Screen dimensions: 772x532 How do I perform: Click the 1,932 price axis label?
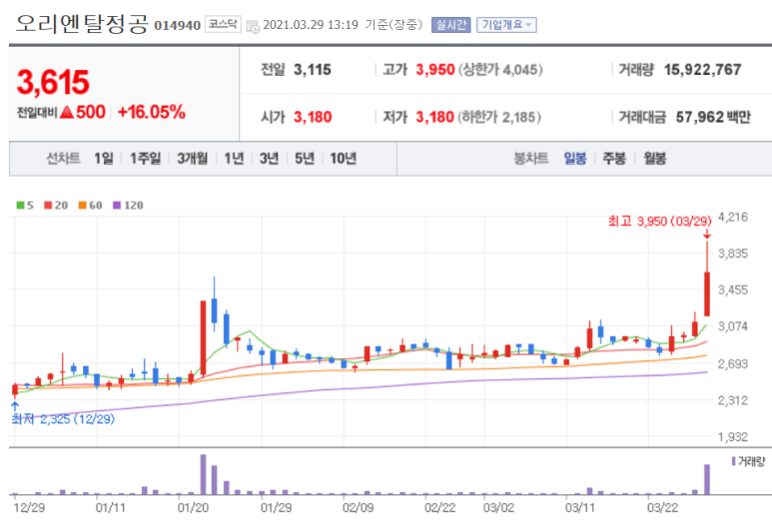pyautogui.click(x=733, y=437)
